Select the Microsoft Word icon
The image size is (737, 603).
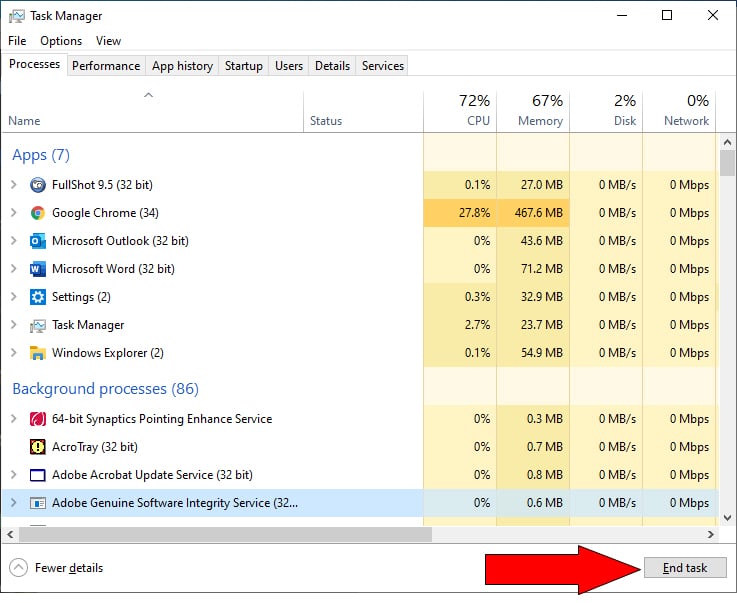[x=38, y=269]
